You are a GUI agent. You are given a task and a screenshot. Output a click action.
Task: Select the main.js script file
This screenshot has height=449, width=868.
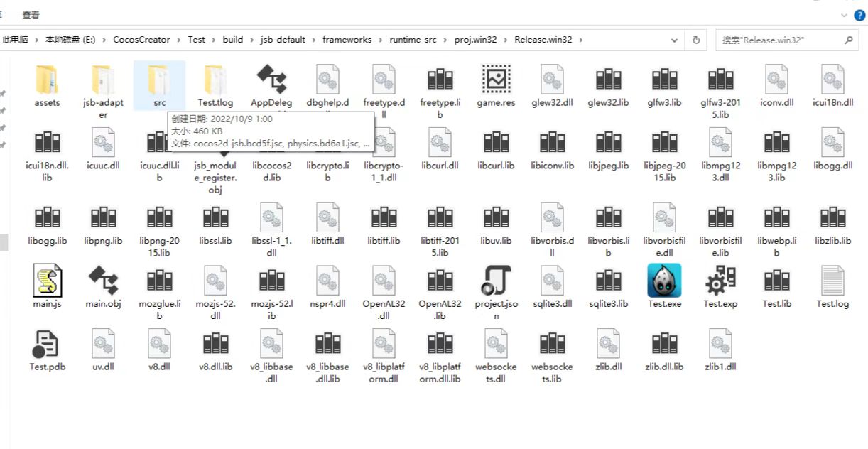pos(47,287)
